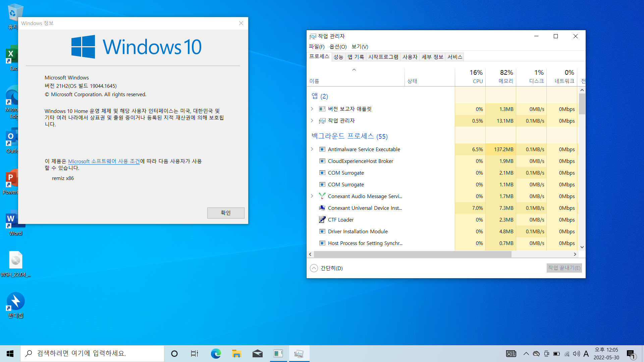Sort processes by 메모리 column header
The height and width of the screenshot is (362, 644).
click(x=501, y=77)
